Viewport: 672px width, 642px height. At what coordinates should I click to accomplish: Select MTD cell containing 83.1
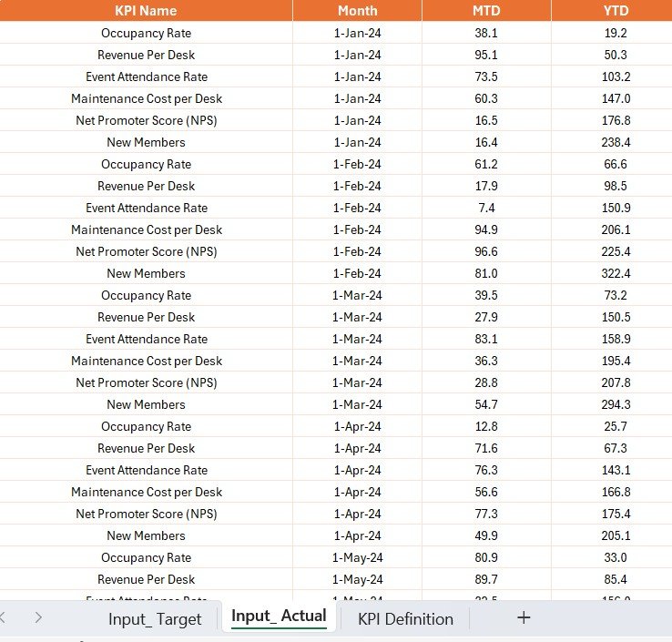486,339
